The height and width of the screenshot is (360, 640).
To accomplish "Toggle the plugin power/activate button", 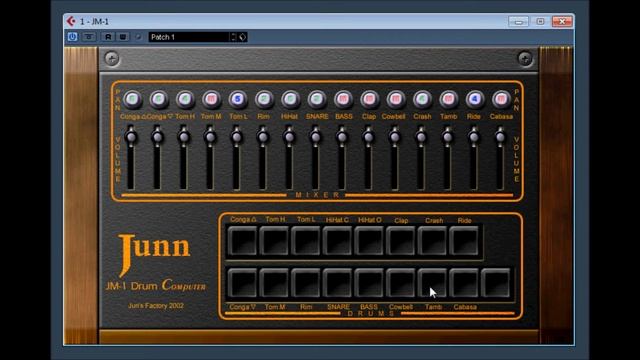I will click(x=73, y=37).
